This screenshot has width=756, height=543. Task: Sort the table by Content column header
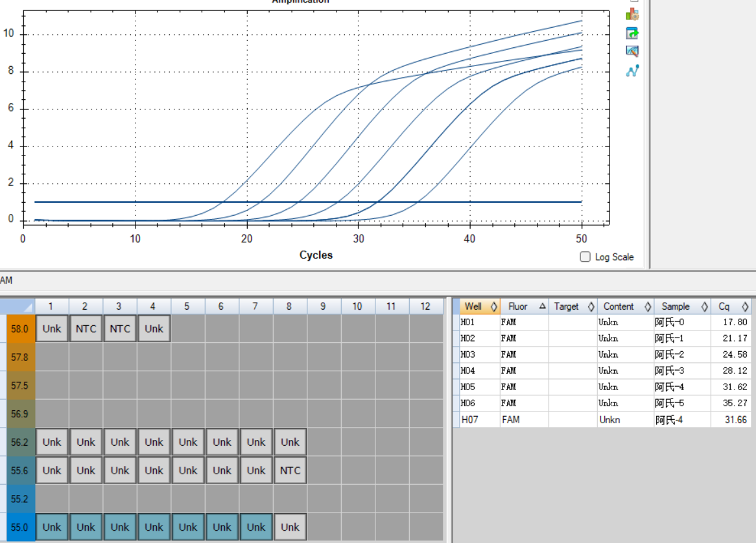625,306
